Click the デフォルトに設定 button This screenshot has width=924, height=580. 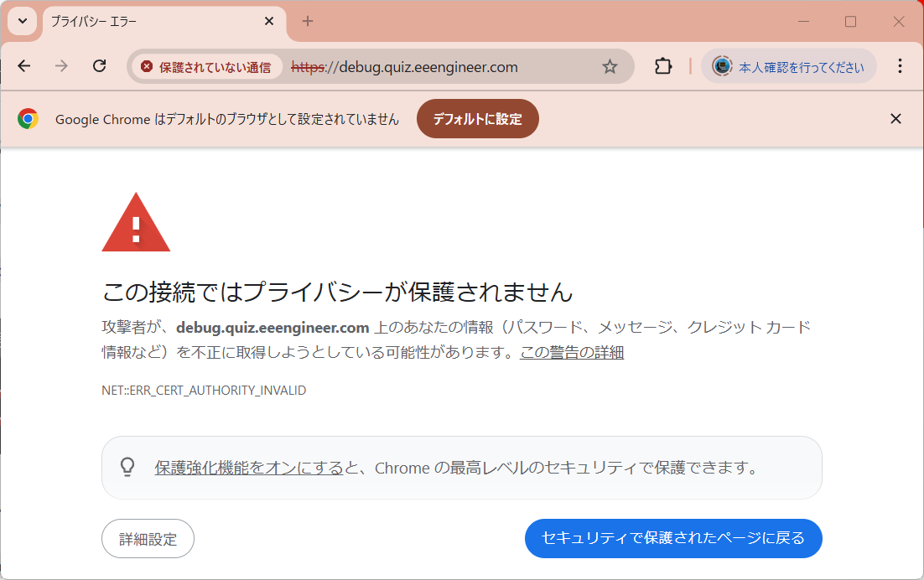477,119
